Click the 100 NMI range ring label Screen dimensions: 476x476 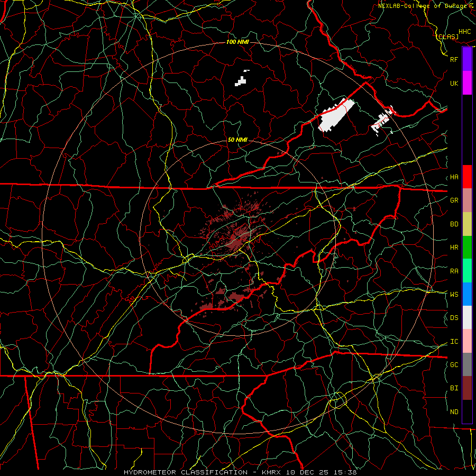click(237, 42)
